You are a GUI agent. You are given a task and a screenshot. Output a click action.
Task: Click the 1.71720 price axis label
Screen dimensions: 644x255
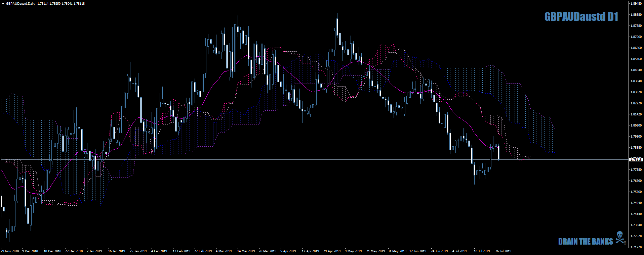(x=636, y=247)
